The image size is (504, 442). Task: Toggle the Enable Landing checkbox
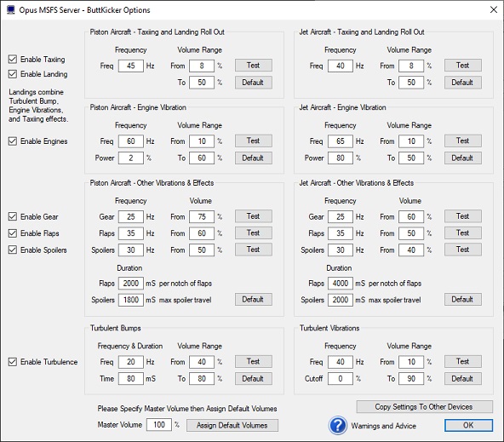(x=13, y=74)
